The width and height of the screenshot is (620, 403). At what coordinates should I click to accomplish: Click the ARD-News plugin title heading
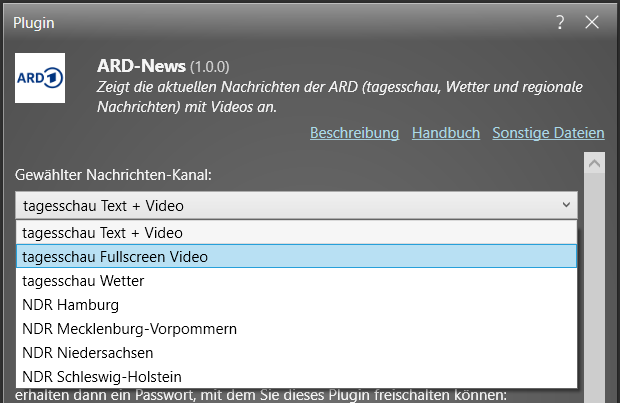[141, 66]
